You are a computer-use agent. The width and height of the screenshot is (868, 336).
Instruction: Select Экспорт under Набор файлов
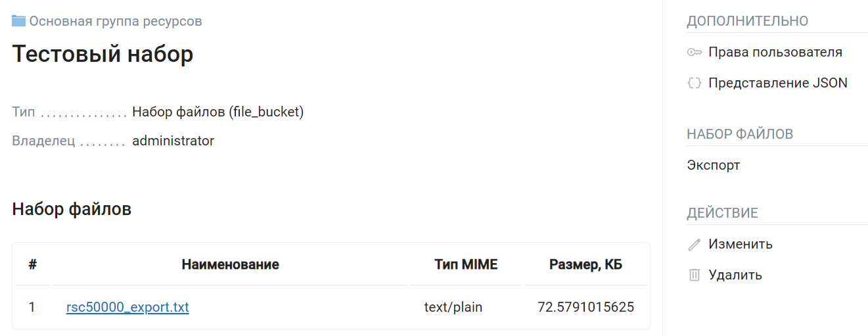tap(714, 165)
